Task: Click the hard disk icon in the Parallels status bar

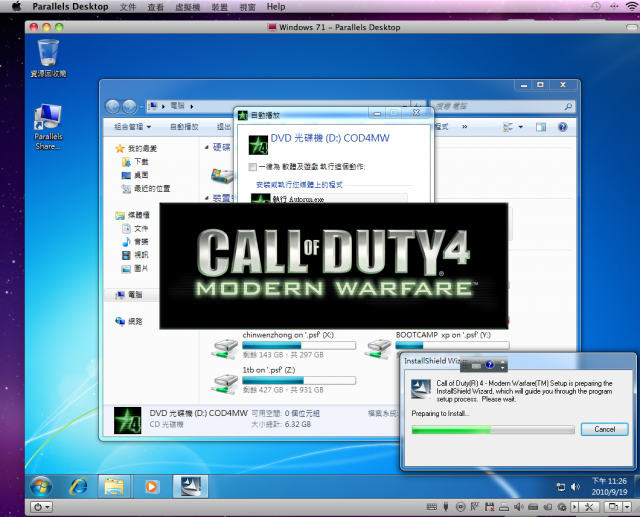Action: click(533, 507)
